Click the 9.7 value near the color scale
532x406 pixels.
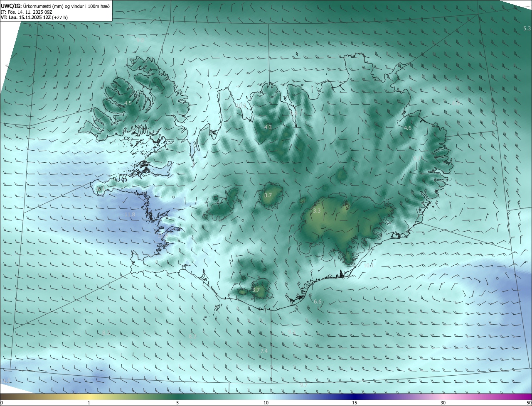(x=303, y=385)
